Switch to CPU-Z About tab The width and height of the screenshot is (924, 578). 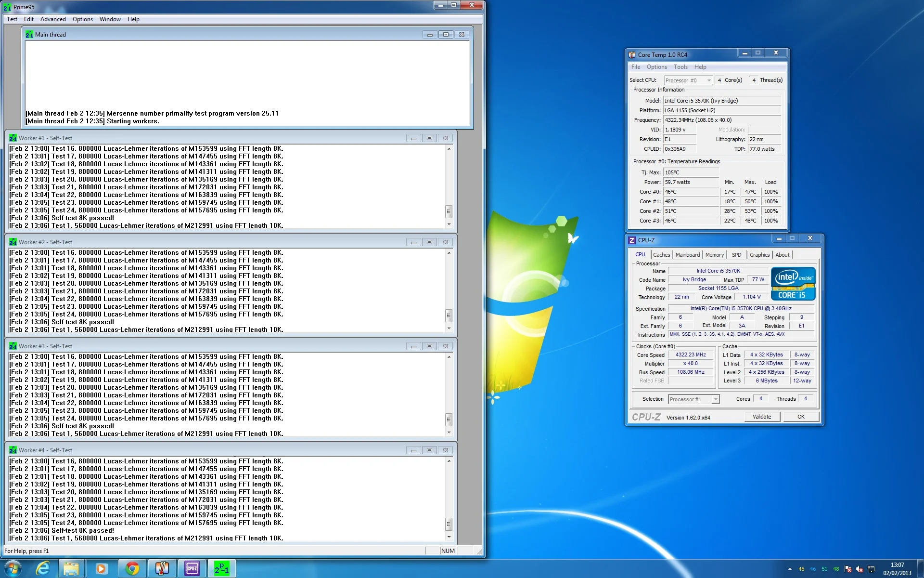pos(783,255)
